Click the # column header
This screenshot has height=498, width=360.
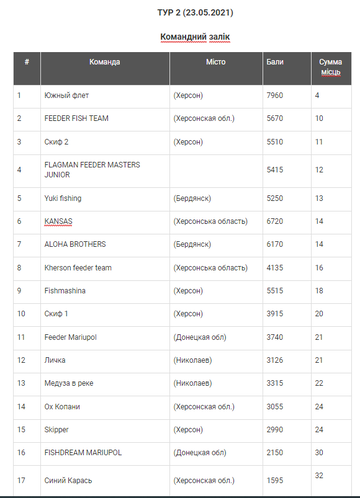pyautogui.click(x=27, y=68)
